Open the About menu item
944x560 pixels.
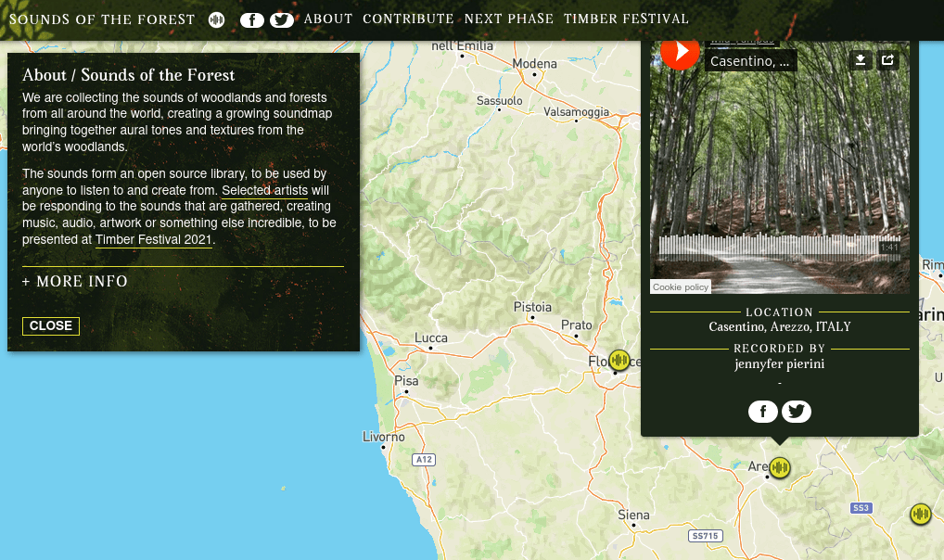coord(328,19)
